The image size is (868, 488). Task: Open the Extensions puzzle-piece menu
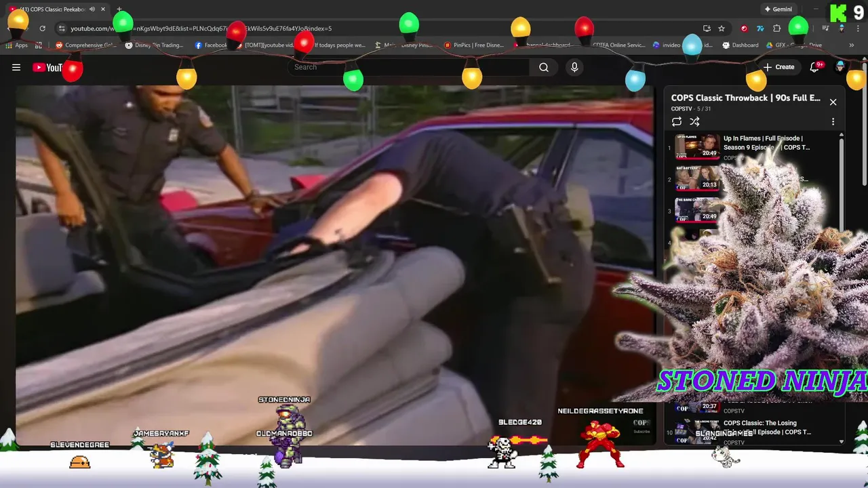point(777,28)
